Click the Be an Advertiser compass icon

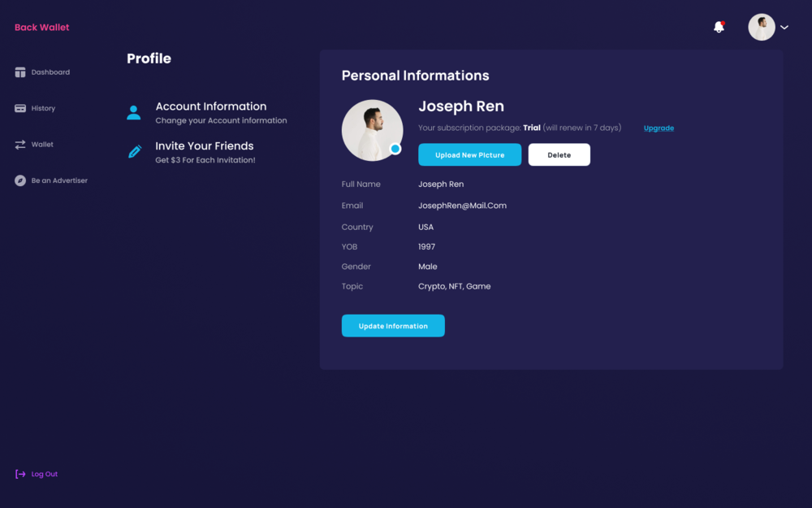click(x=20, y=180)
